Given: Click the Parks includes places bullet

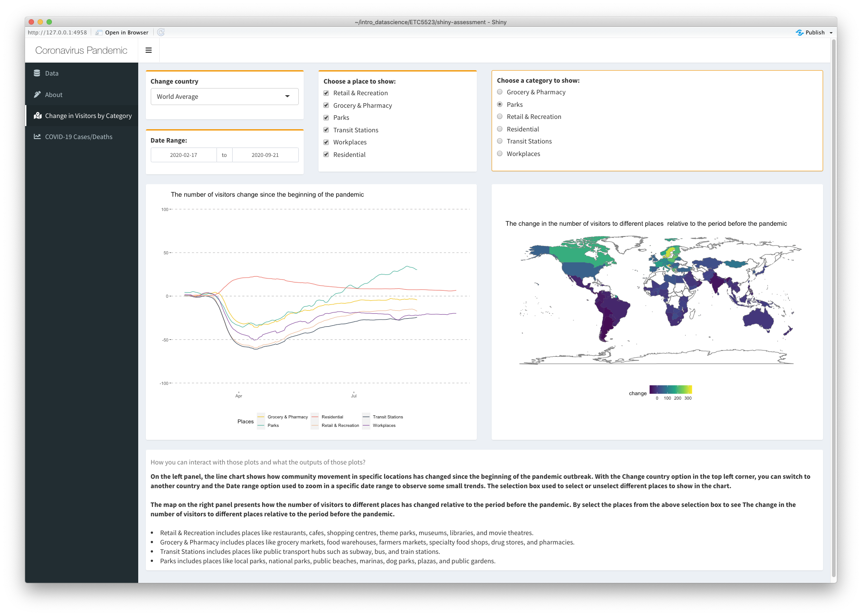Looking at the screenshot, I should 327,561.
